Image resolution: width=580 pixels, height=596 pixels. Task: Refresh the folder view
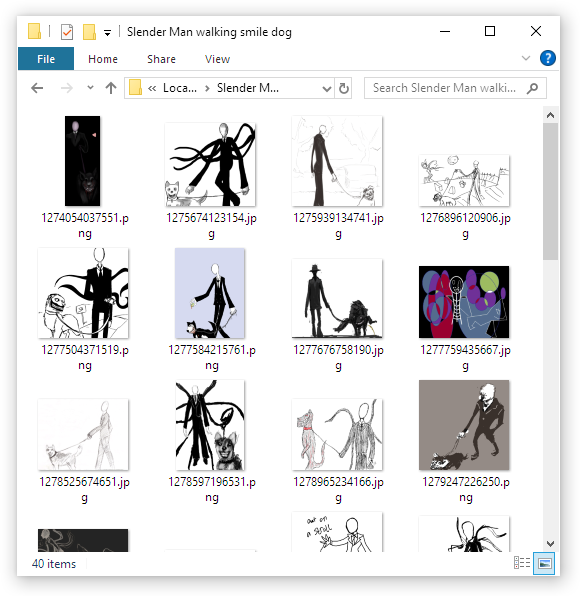pos(344,88)
